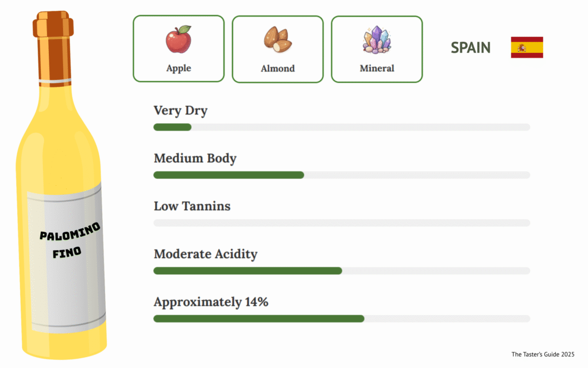Screen dimensions: 588x368
Task: Select the Mineral flavor card label
Action: coord(377,68)
